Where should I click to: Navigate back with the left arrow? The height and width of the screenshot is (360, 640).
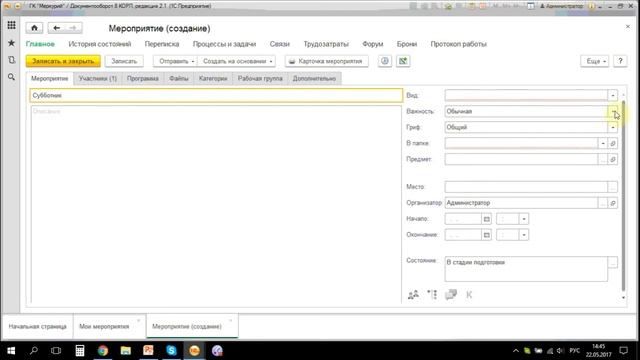(x=57, y=28)
